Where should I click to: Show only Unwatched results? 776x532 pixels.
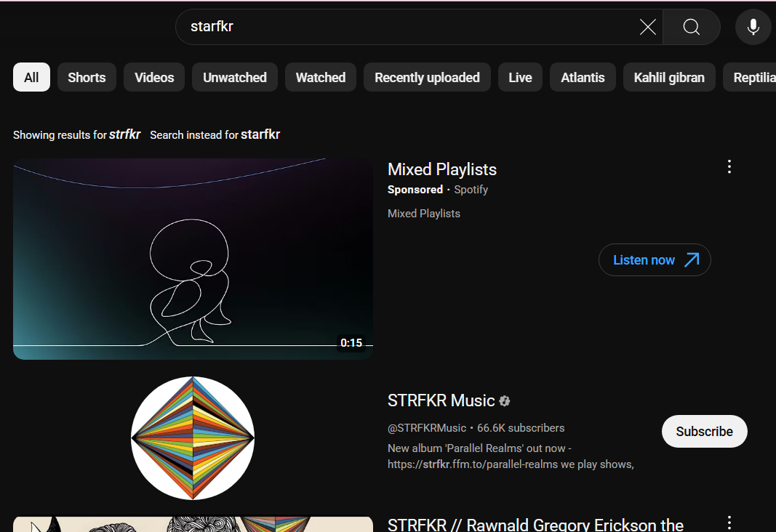(234, 78)
